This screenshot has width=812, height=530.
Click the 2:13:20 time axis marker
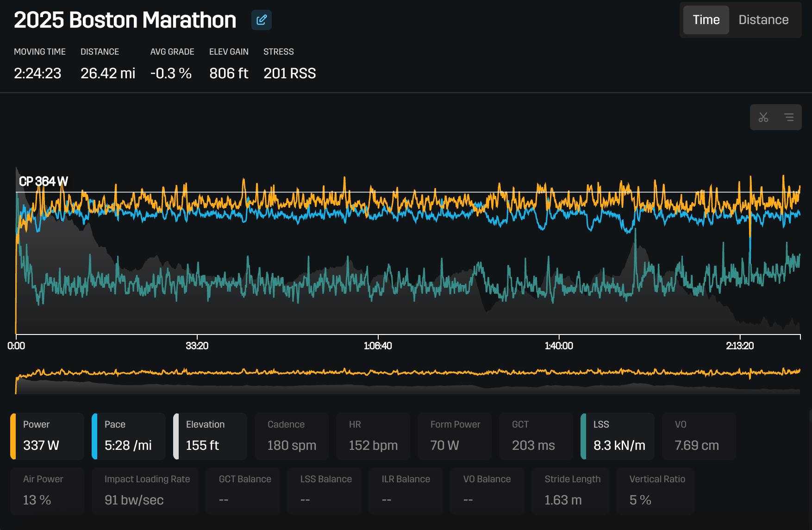pos(740,346)
